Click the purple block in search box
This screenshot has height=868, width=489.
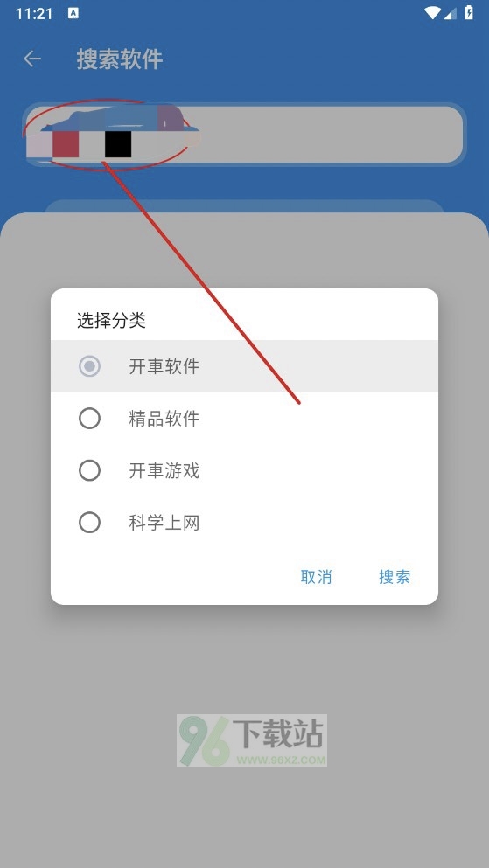(168, 117)
